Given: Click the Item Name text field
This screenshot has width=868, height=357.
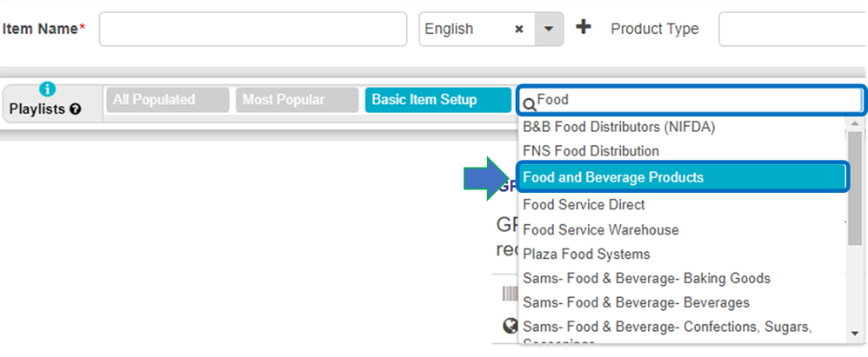Looking at the screenshot, I should 252,29.
